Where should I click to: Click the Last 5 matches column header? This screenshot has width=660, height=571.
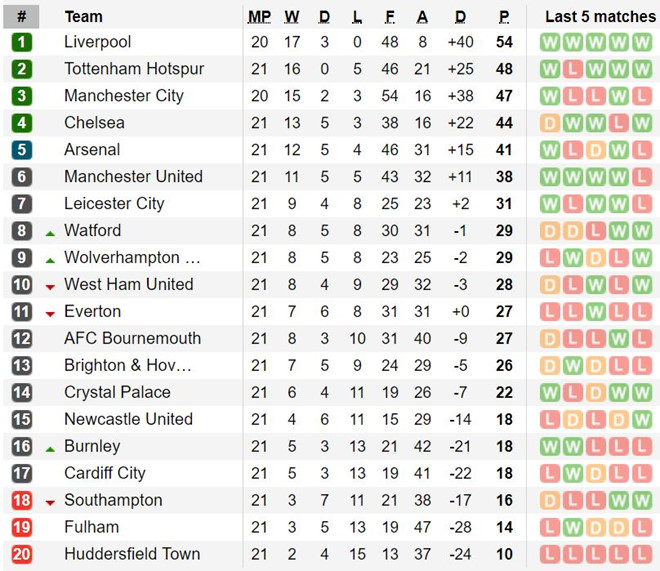click(600, 17)
